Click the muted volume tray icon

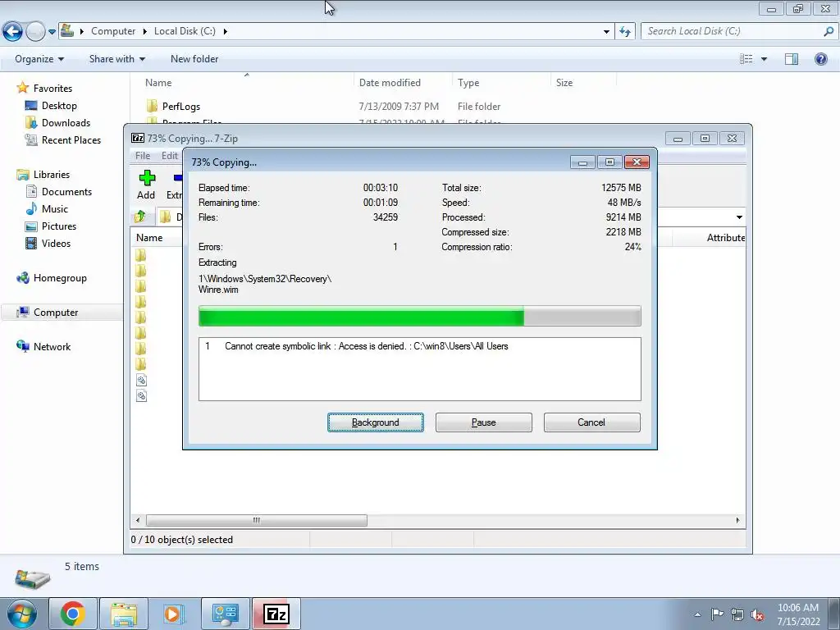click(757, 614)
